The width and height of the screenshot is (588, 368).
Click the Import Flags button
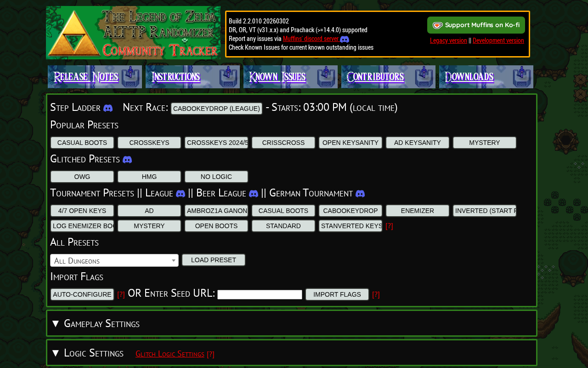pos(337,294)
